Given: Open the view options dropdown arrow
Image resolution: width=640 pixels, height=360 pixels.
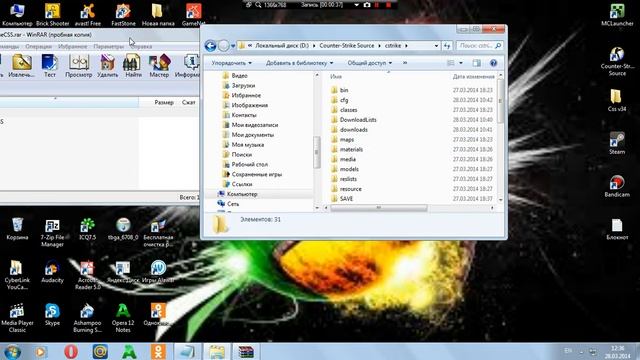Looking at the screenshot, I should click(x=461, y=63).
